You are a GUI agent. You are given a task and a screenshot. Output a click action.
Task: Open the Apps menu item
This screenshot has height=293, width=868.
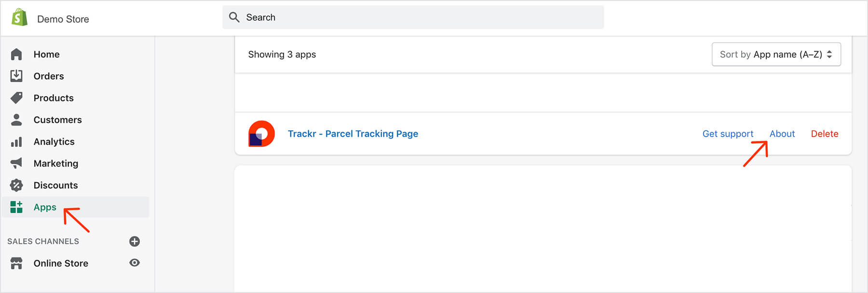coord(45,207)
